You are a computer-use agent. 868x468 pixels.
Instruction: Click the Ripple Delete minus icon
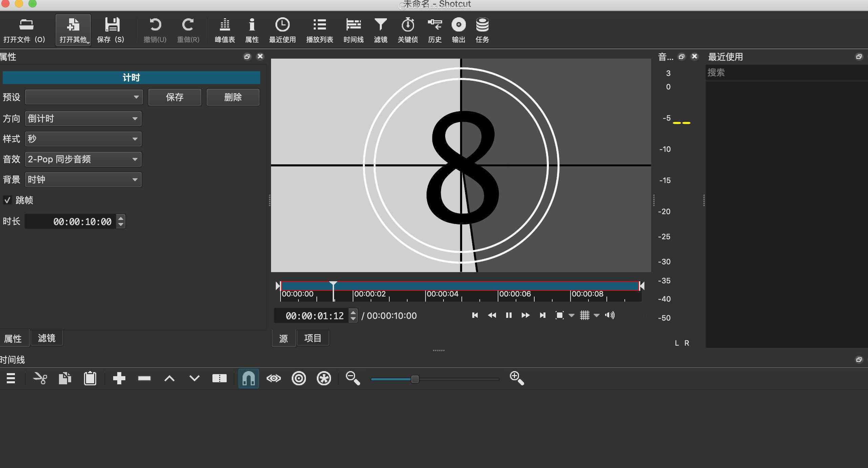click(x=144, y=378)
